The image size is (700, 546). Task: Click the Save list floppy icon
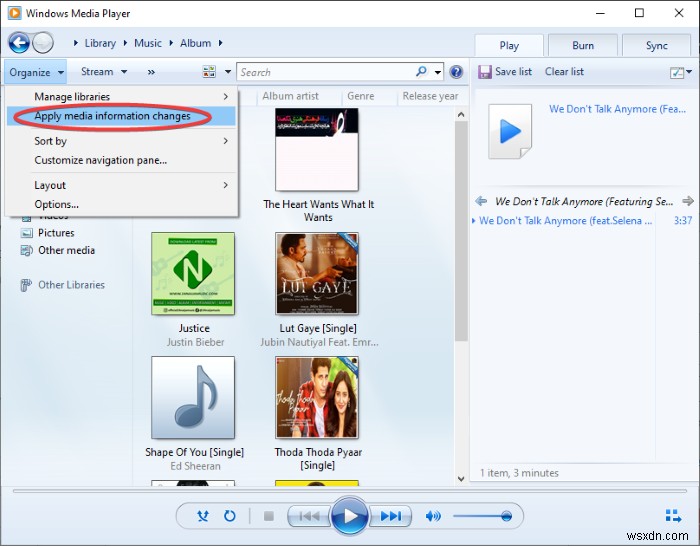pyautogui.click(x=484, y=72)
